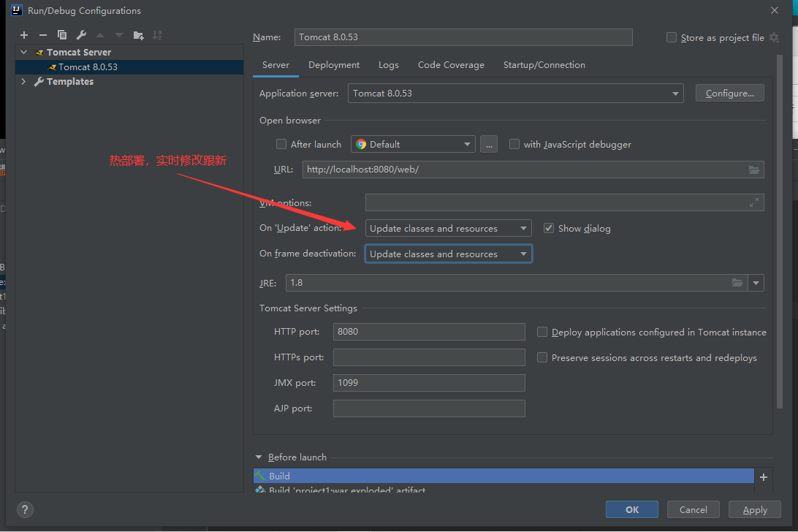
Task: Remove selected configuration with minus icon
Action: click(x=42, y=35)
